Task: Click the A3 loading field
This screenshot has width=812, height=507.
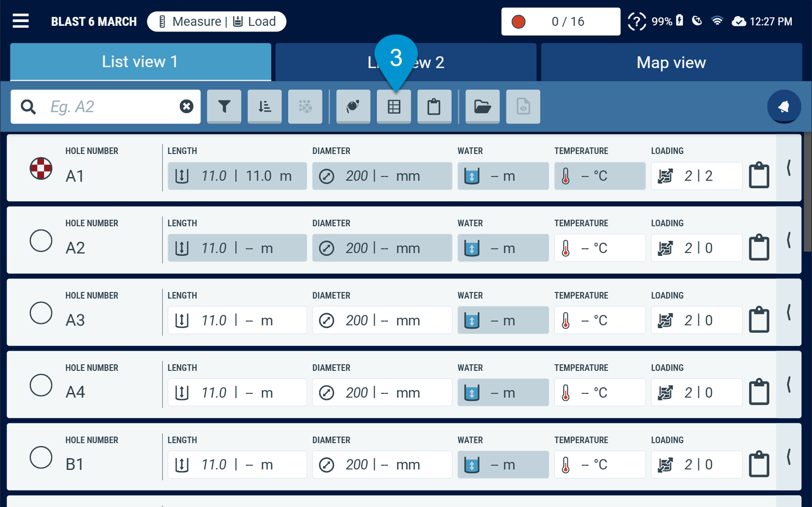Action: click(x=697, y=320)
